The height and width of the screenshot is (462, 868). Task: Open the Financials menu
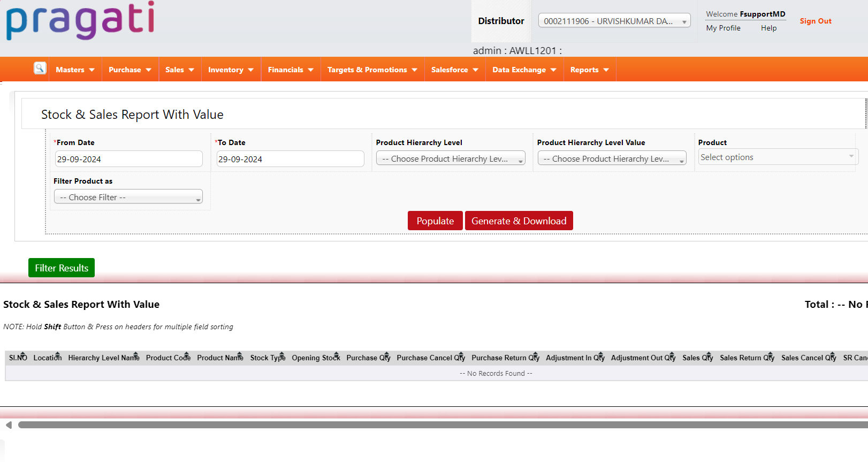(291, 70)
